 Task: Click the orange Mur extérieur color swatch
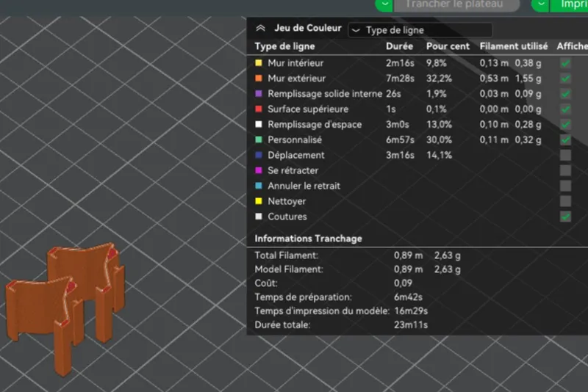[x=259, y=79]
